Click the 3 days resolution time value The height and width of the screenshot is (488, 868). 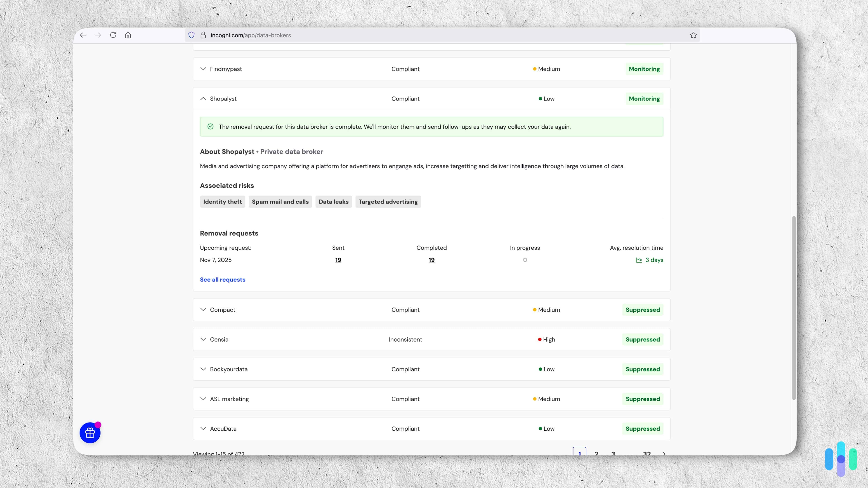[x=654, y=260]
